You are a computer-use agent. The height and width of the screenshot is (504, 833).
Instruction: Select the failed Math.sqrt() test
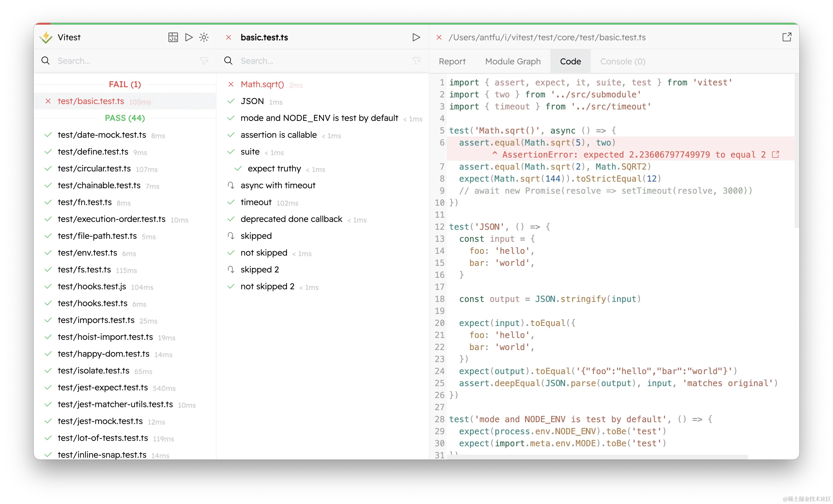coord(323,85)
